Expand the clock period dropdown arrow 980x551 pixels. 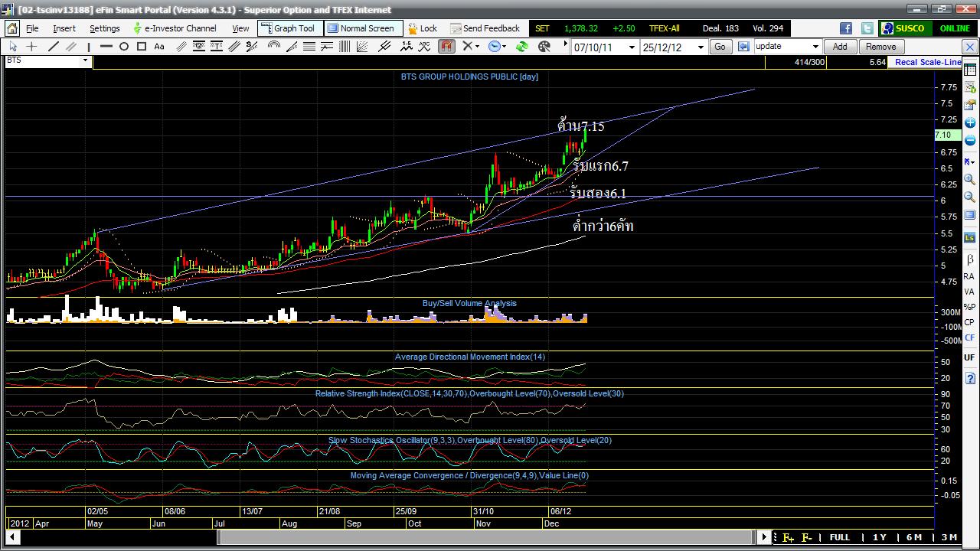(504, 47)
